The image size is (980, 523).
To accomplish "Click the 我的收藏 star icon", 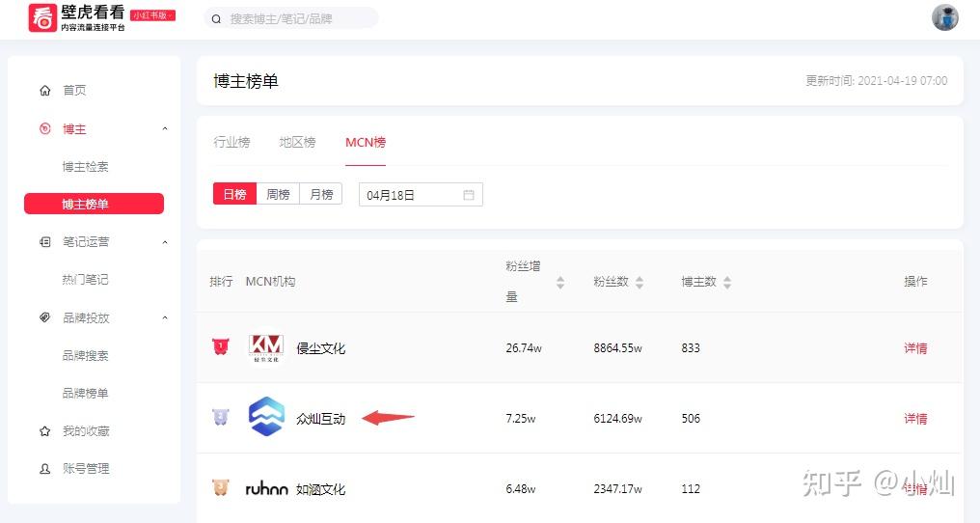I will (45, 431).
